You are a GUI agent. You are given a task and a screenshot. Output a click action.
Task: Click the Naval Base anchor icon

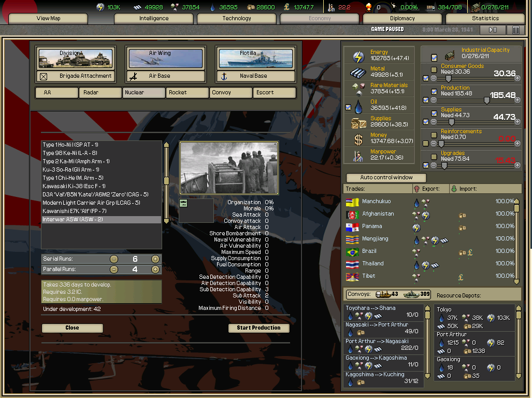pyautogui.click(x=224, y=76)
